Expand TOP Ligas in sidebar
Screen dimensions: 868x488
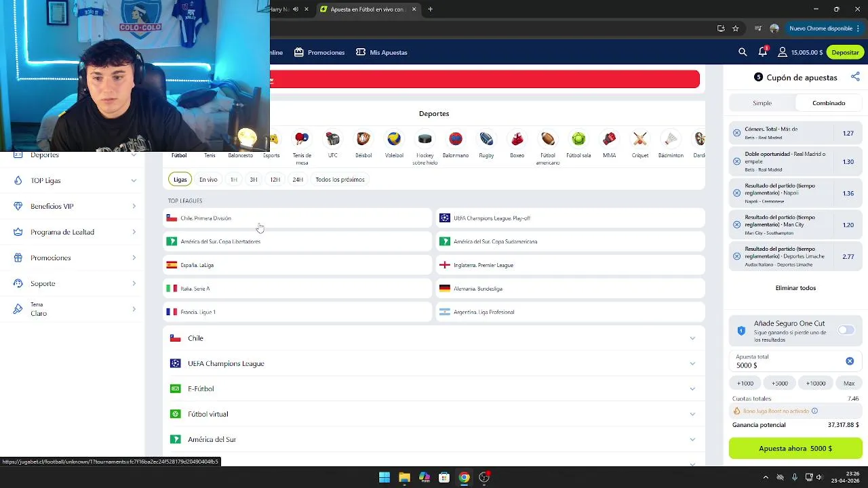click(x=75, y=180)
